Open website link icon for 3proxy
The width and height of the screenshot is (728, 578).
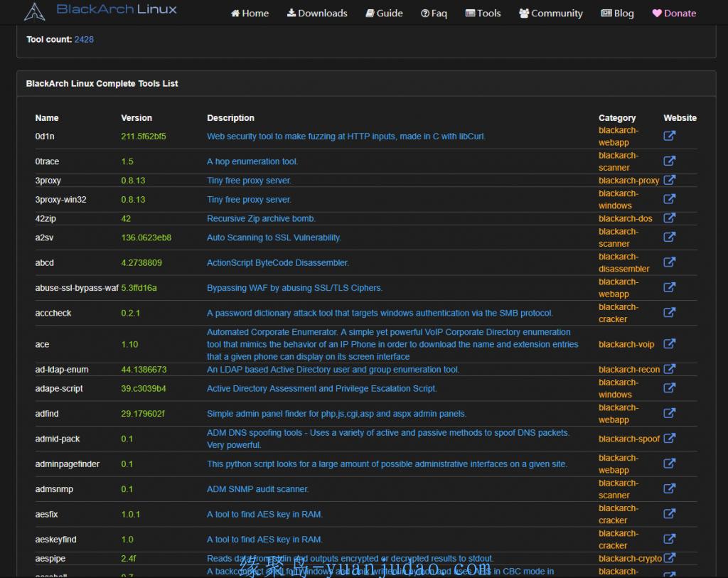(x=669, y=180)
